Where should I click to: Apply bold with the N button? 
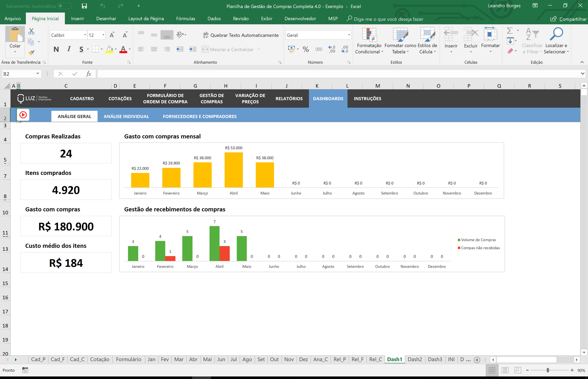[56, 49]
